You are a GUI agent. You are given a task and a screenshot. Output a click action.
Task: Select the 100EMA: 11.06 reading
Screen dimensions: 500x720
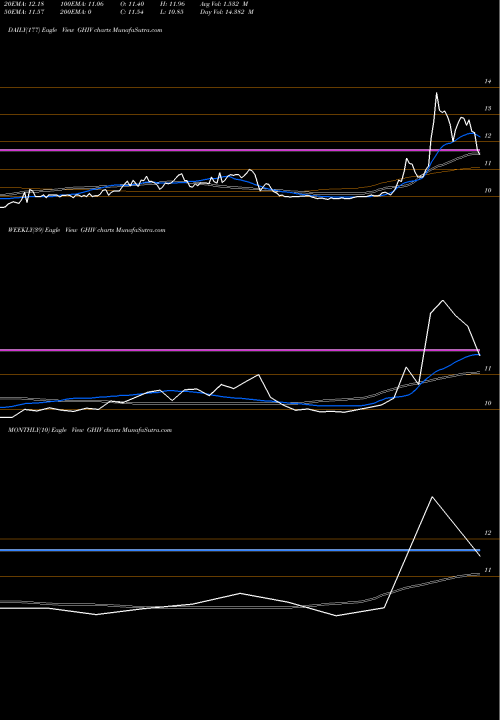click(x=81, y=3)
